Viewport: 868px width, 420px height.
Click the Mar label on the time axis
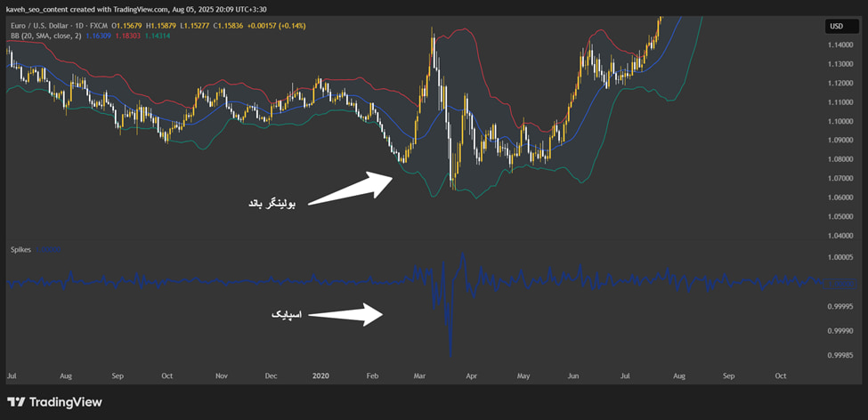420,376
